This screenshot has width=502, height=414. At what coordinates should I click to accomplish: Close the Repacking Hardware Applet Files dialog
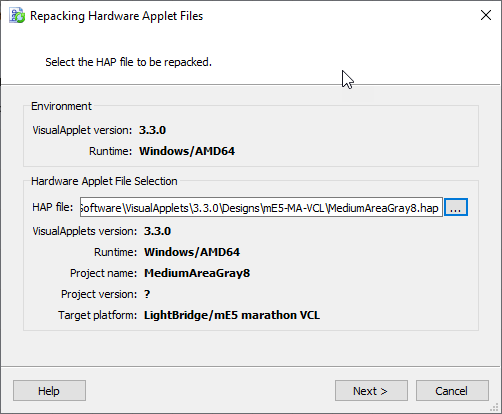pos(486,15)
